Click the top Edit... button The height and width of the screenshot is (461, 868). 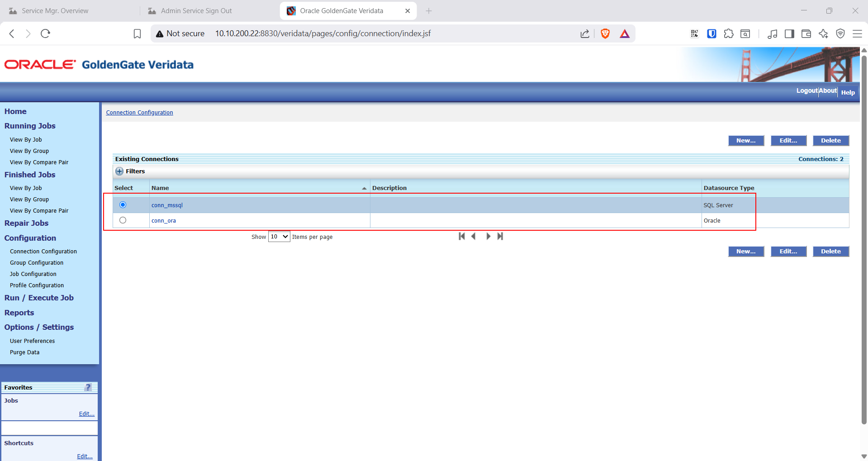point(788,141)
